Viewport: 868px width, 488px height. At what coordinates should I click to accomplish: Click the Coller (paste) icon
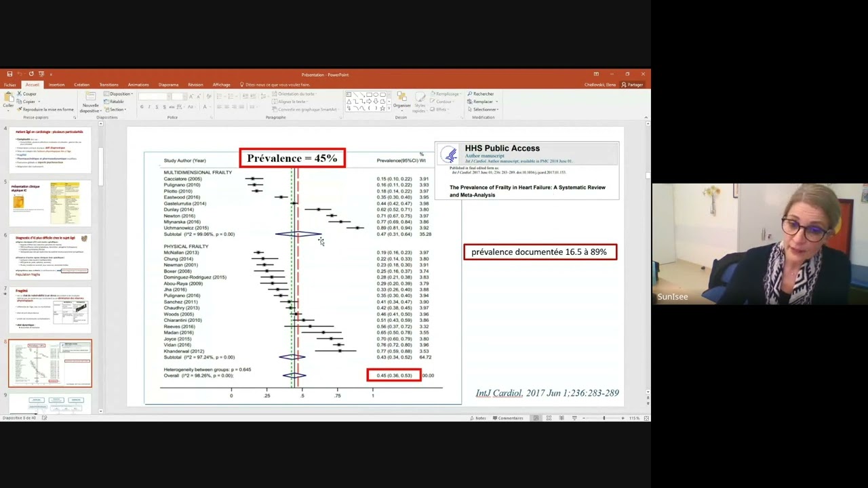coord(9,97)
